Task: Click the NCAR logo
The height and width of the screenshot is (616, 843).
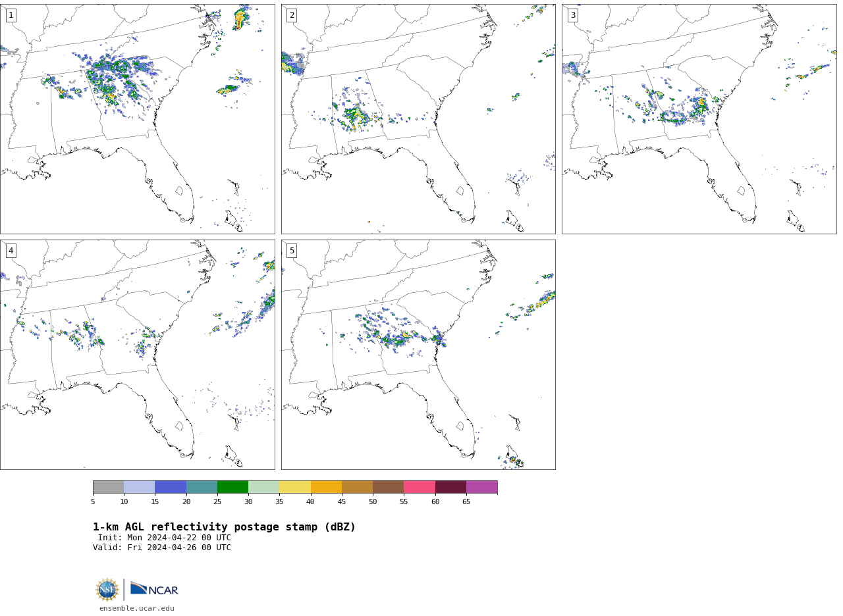Action: (x=154, y=589)
